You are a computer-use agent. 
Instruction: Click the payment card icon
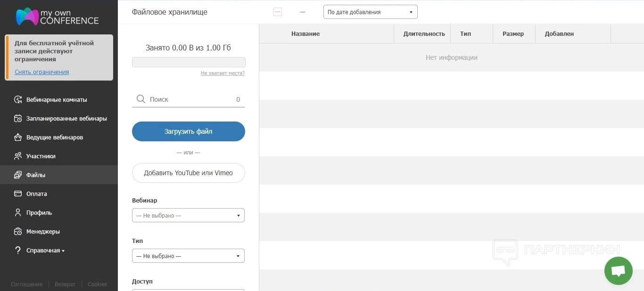click(x=18, y=194)
